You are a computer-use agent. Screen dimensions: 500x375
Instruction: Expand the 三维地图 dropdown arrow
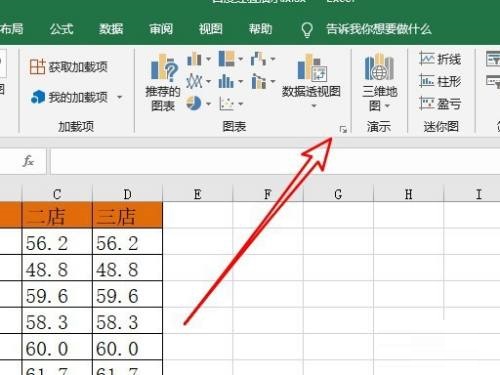[x=387, y=106]
